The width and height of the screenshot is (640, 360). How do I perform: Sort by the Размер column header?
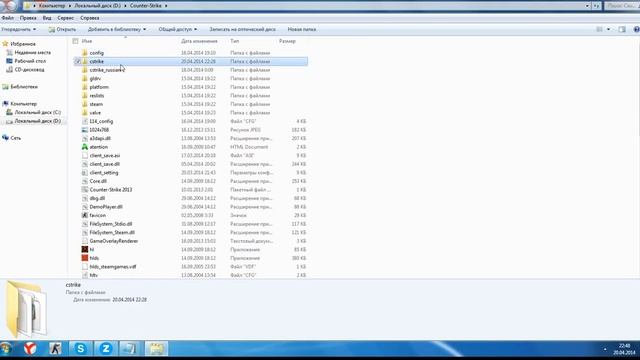pyautogui.click(x=287, y=41)
